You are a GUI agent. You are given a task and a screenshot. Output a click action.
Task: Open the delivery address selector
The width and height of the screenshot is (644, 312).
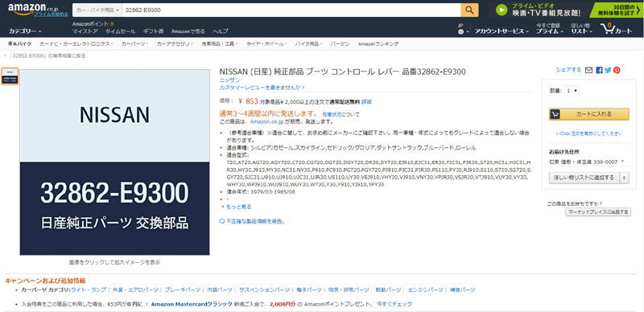(x=586, y=162)
